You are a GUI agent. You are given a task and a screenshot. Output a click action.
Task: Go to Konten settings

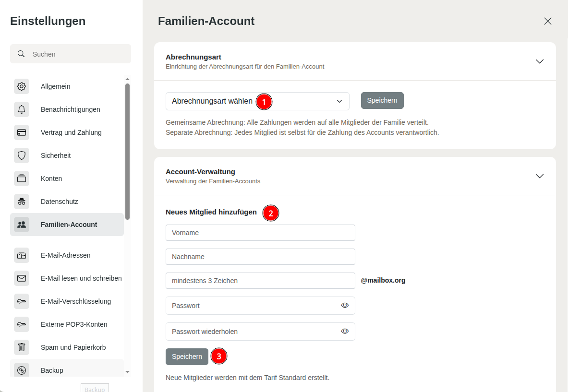pyautogui.click(x=51, y=178)
